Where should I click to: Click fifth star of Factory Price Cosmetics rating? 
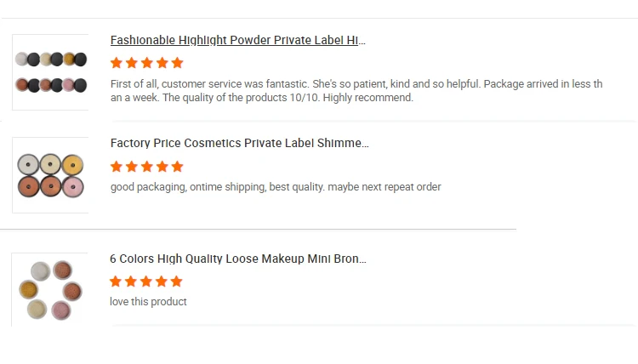click(x=177, y=167)
